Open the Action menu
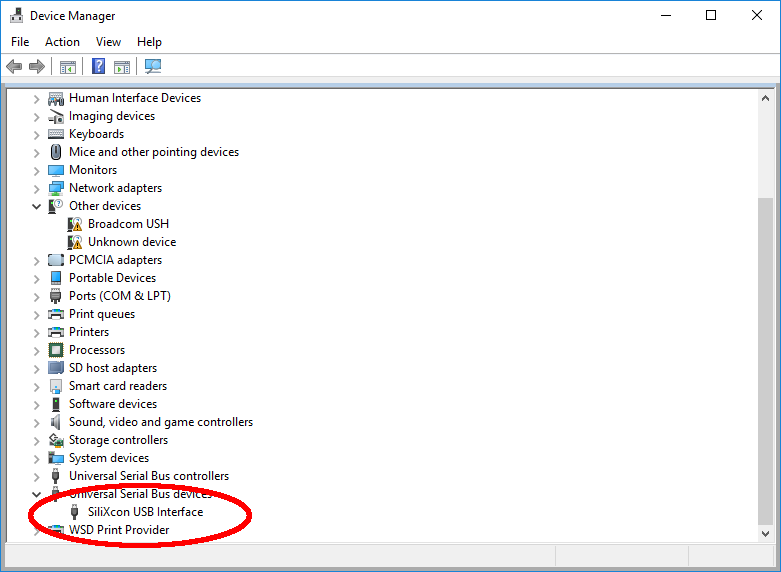 [62, 42]
